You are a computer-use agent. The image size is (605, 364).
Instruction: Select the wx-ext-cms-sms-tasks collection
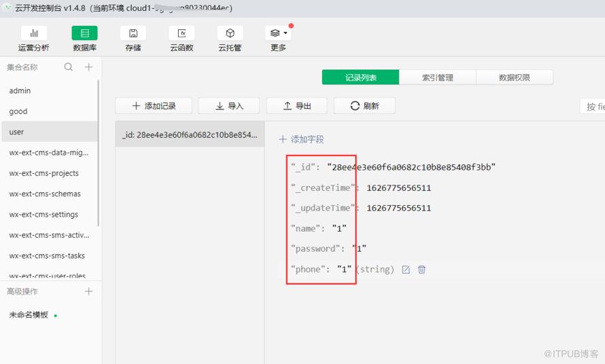coord(50,255)
